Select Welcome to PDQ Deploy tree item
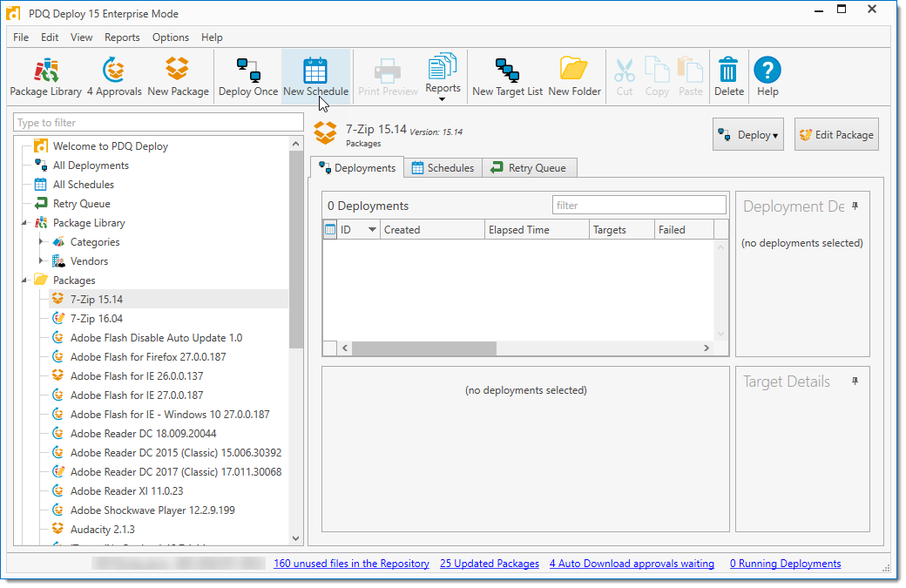The width and height of the screenshot is (906, 588). [x=111, y=146]
